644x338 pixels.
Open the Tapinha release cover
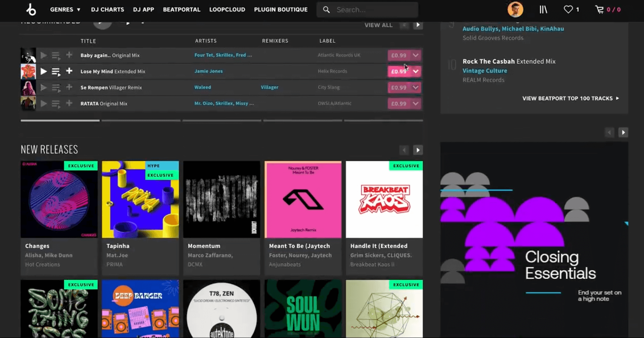(140, 199)
